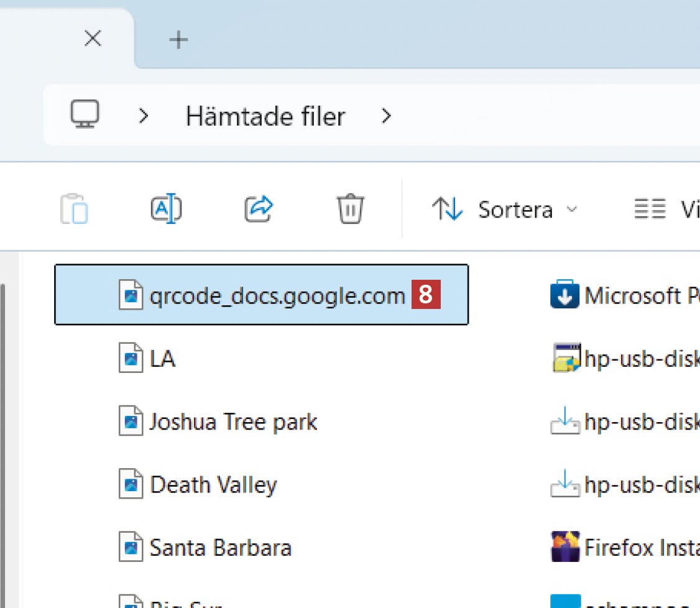This screenshot has height=608, width=700.
Task: Click the Delete trash can icon
Action: tap(351, 209)
